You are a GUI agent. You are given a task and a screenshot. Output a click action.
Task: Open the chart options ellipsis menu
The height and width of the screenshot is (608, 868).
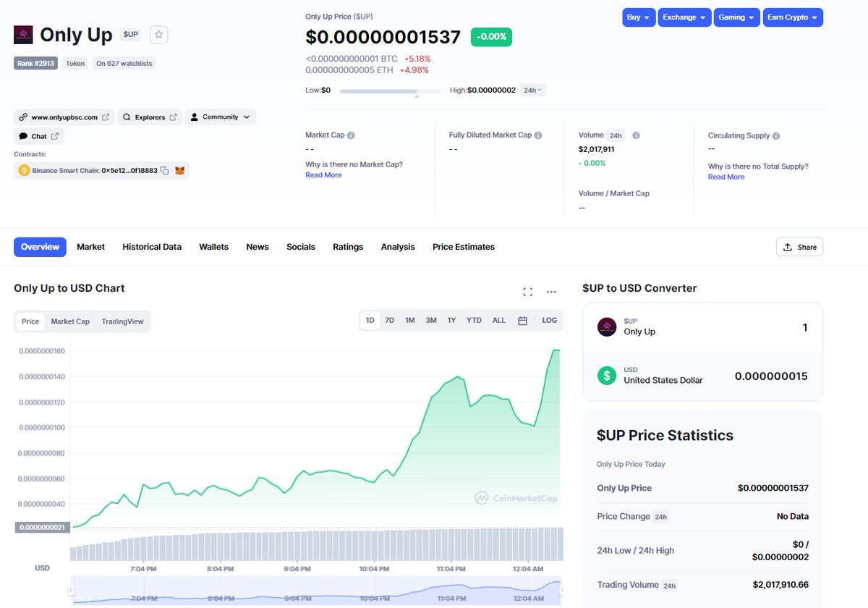coord(551,291)
